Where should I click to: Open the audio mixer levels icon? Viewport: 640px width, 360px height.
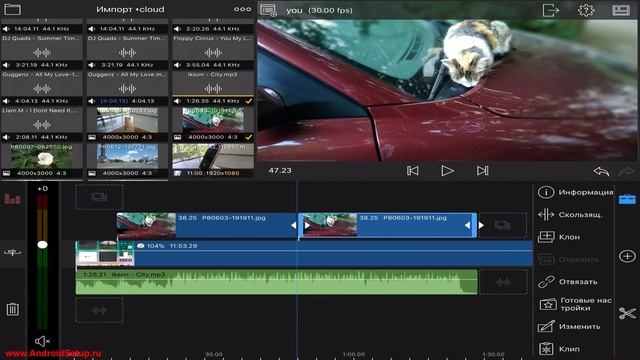[12, 199]
